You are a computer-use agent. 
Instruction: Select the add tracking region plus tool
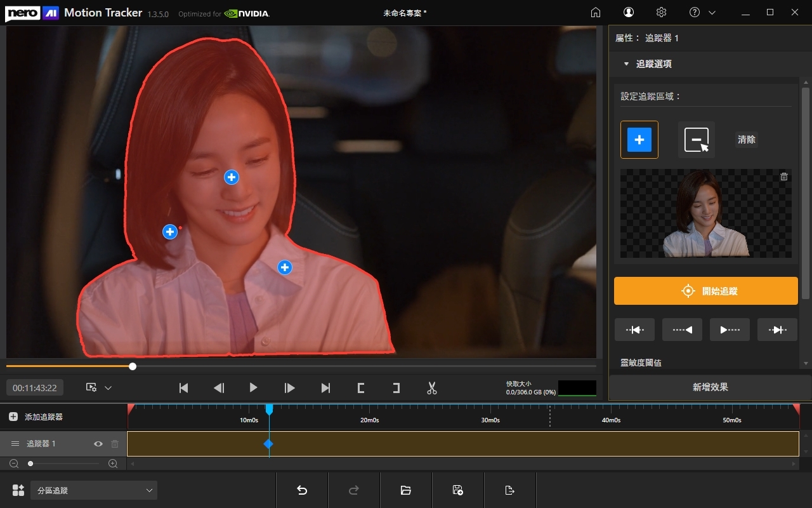point(639,140)
